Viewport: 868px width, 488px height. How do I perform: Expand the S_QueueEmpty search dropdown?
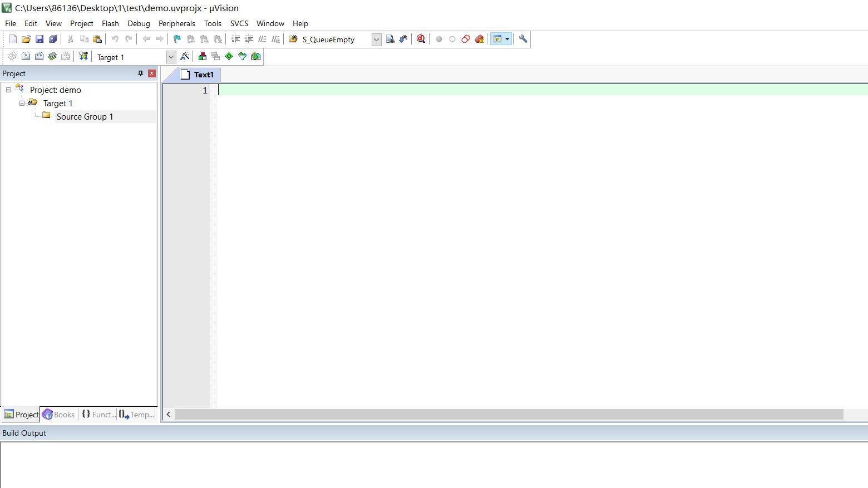[376, 40]
